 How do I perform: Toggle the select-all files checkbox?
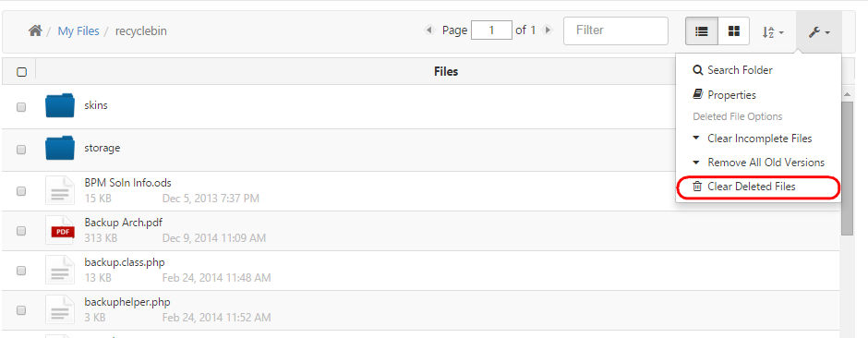point(21,72)
